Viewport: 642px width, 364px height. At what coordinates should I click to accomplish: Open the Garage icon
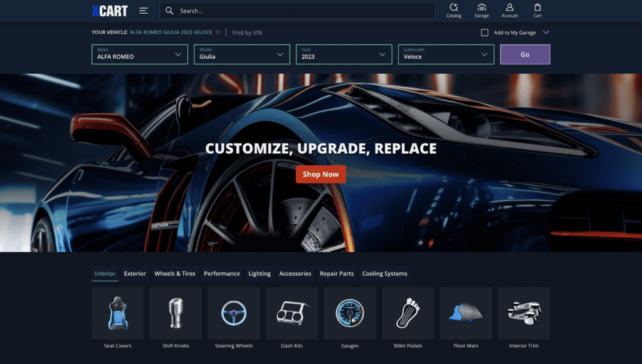click(x=481, y=11)
